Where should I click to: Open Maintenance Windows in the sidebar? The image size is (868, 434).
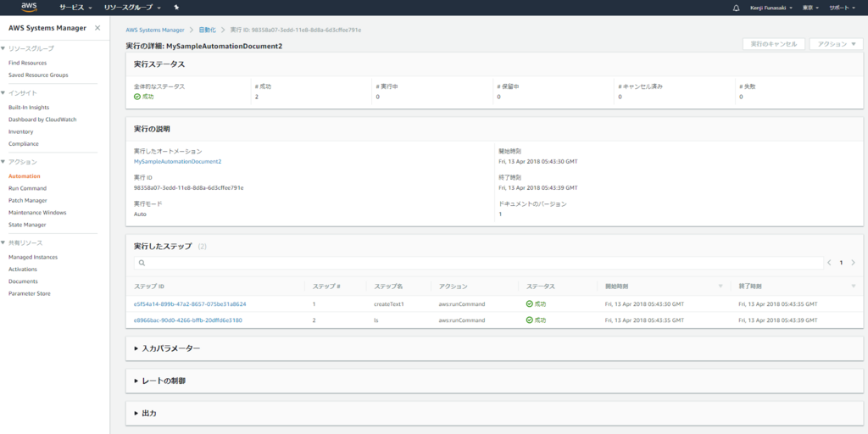click(37, 213)
